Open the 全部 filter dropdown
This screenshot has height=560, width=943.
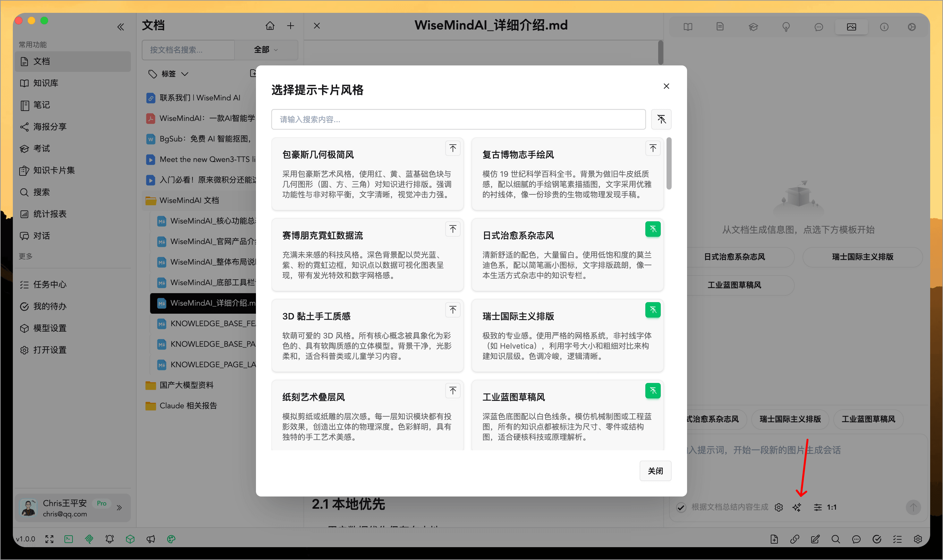point(266,49)
